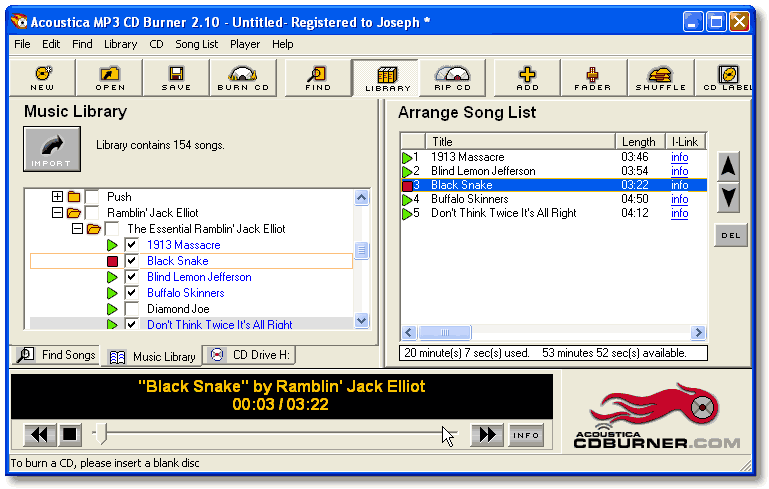This screenshot has height=489, width=769.
Task: Stop Black Snake via red square in library
Action: click(112, 261)
